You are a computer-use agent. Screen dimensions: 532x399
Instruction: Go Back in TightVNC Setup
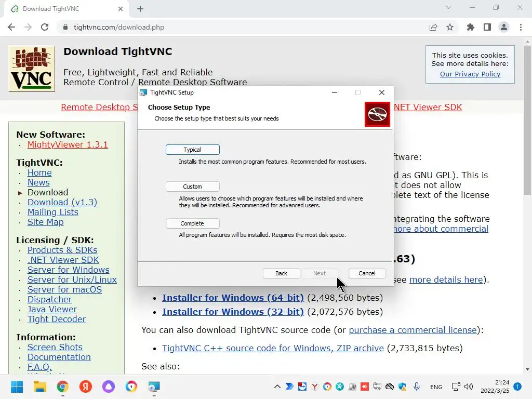click(281, 273)
